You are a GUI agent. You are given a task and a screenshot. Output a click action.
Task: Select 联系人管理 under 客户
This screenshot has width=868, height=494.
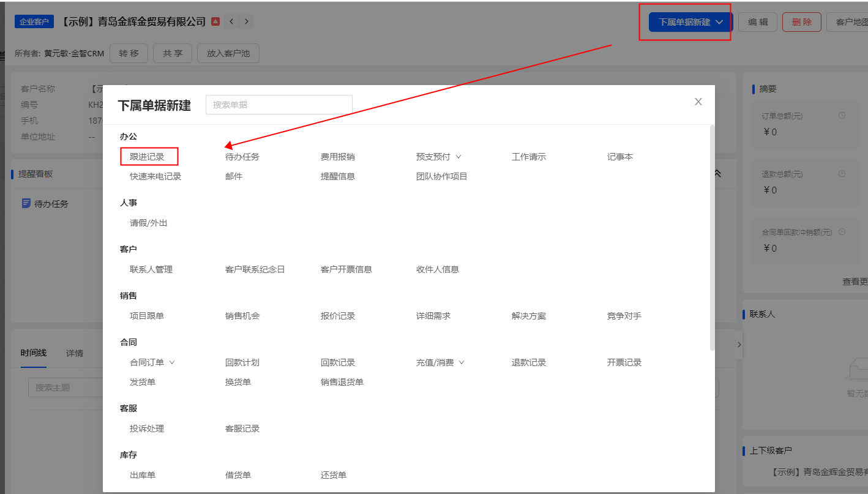tap(151, 269)
